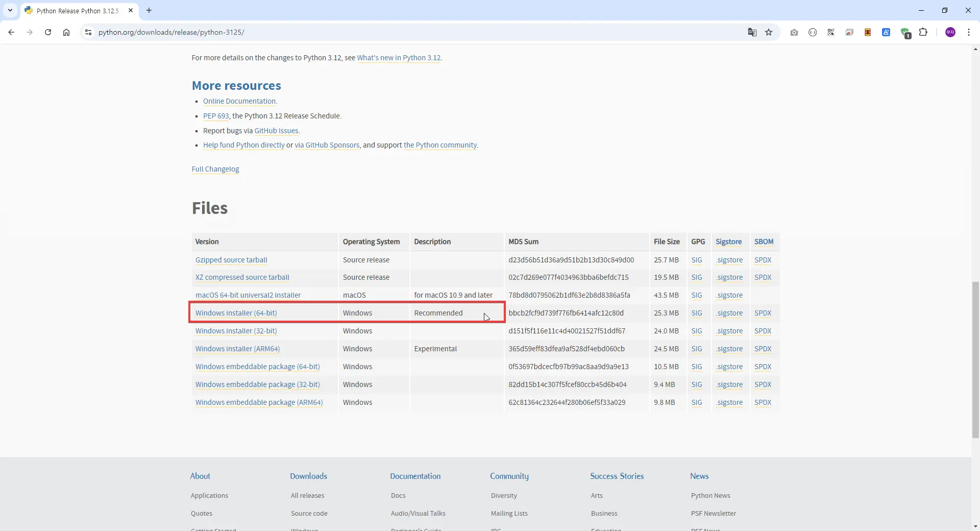This screenshot has width=980, height=531.
Task: Open .sigstore for Windows installer (ARM64) row
Action: 729,349
